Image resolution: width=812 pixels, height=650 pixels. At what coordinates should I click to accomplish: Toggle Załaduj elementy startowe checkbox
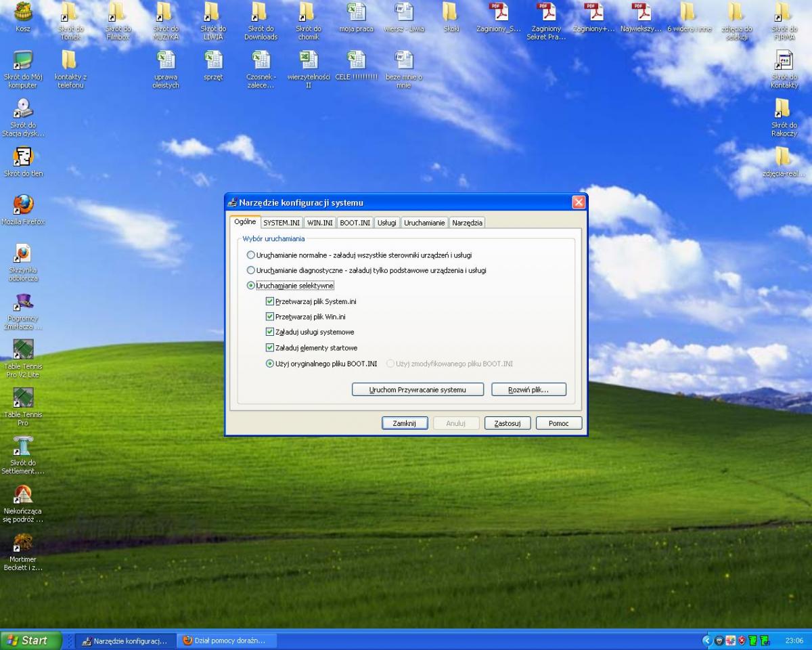270,347
